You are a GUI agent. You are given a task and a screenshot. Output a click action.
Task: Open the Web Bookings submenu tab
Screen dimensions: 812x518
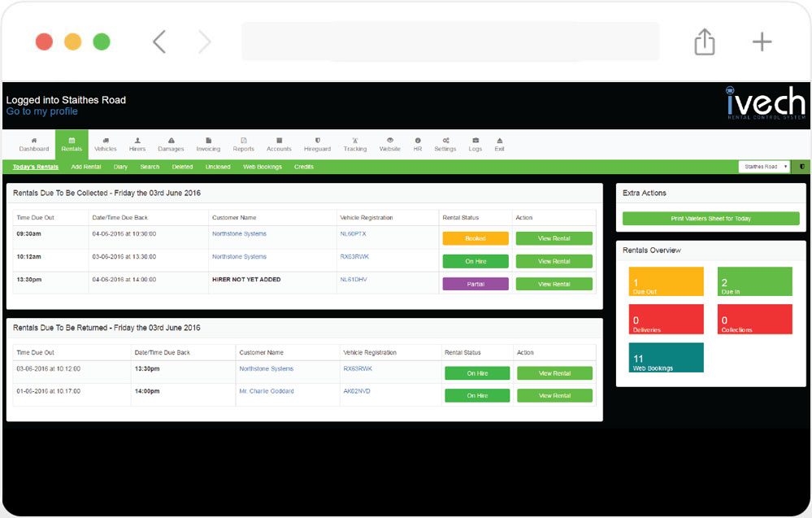(263, 167)
